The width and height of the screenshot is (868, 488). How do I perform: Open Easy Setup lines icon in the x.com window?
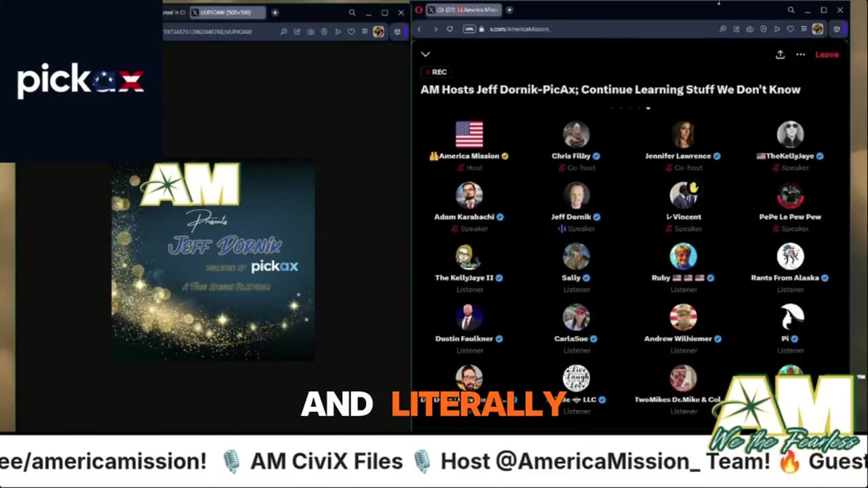point(804,29)
